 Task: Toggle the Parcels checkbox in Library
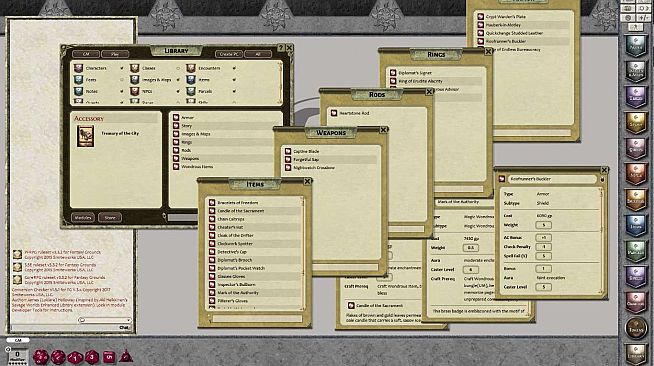(234, 91)
